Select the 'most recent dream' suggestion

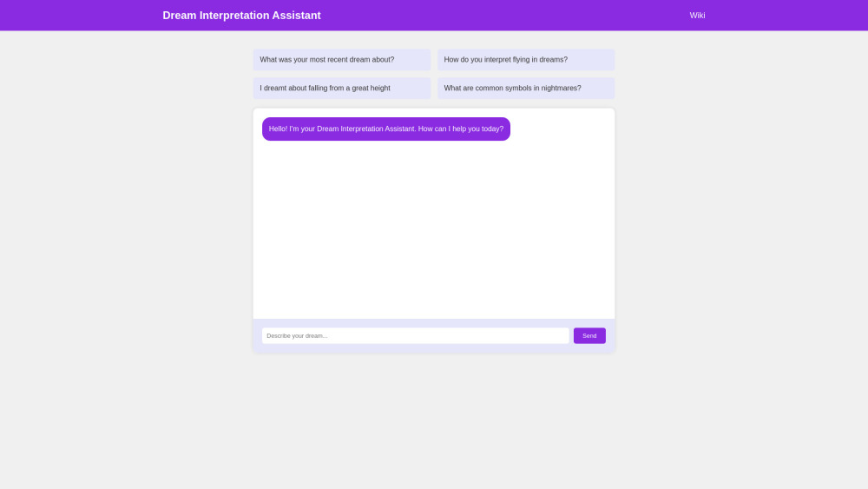pos(341,60)
